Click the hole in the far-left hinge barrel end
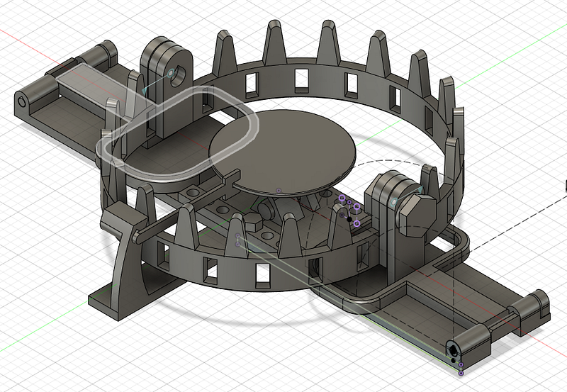Viewport: 567px width, 392px height. click(x=22, y=102)
